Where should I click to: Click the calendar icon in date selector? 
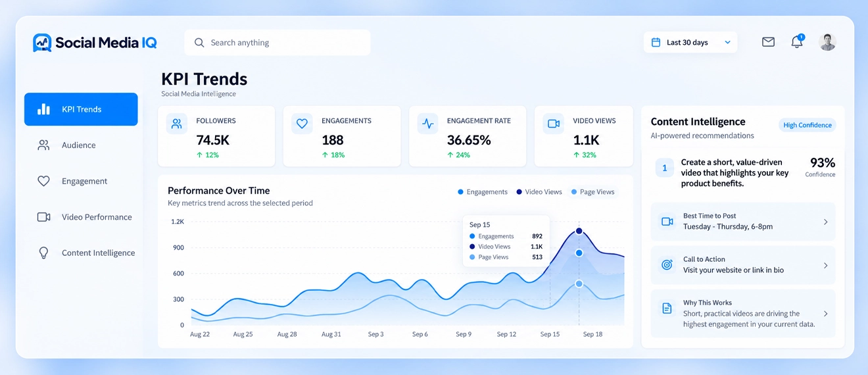pos(656,42)
